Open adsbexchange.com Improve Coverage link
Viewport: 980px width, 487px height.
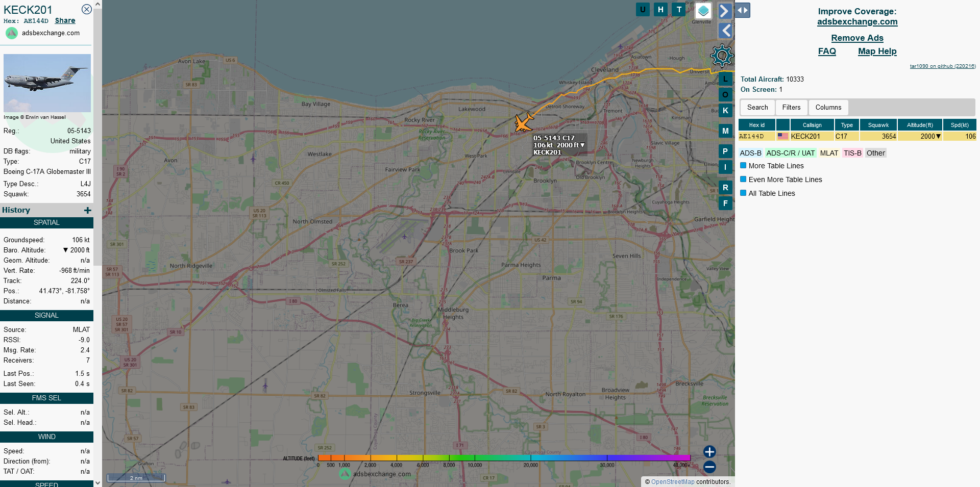pos(857,22)
